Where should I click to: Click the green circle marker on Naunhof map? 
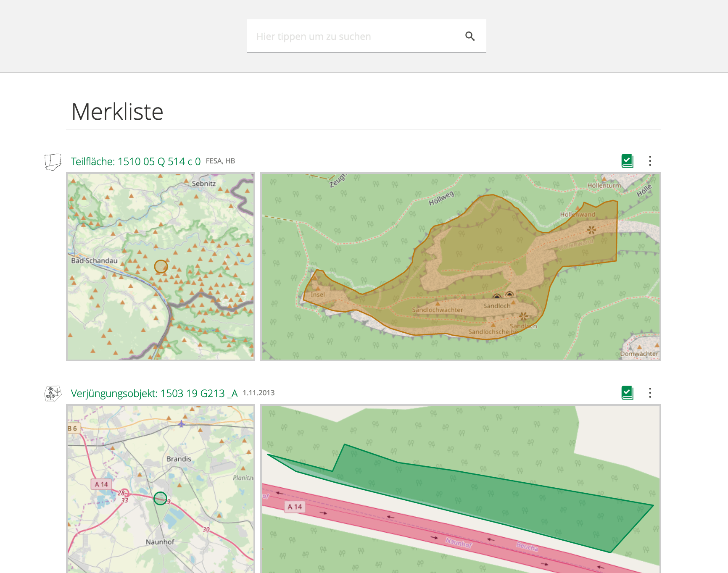[160, 498]
